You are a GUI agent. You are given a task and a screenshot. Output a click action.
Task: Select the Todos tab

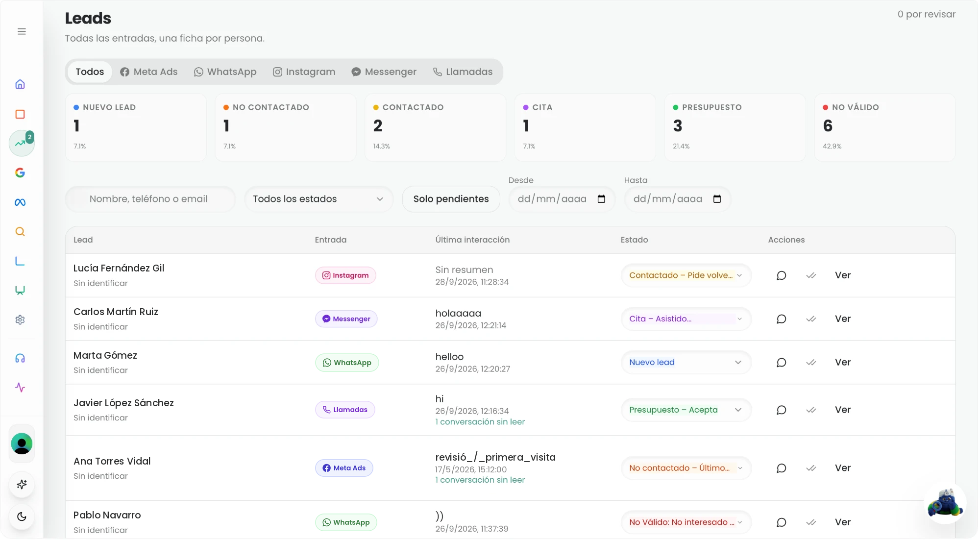coord(90,72)
